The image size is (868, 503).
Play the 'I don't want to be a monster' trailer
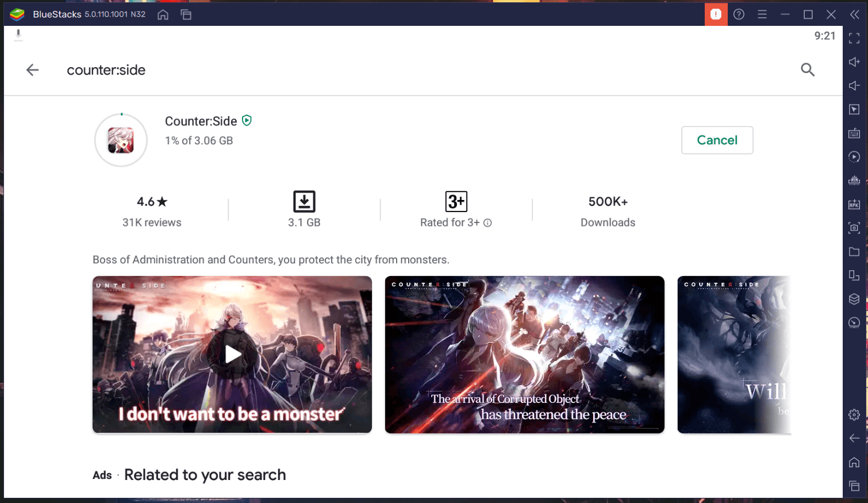tap(232, 355)
